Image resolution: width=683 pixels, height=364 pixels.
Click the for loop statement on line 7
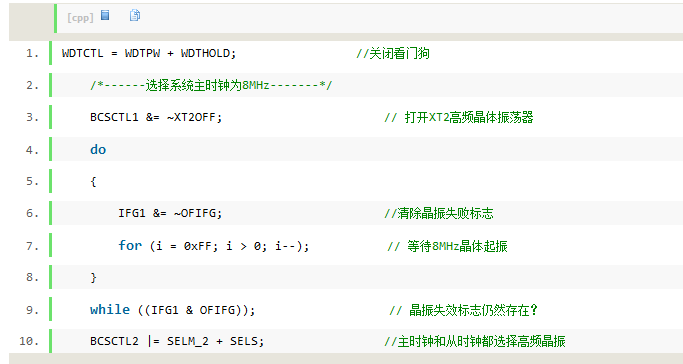click(x=213, y=246)
